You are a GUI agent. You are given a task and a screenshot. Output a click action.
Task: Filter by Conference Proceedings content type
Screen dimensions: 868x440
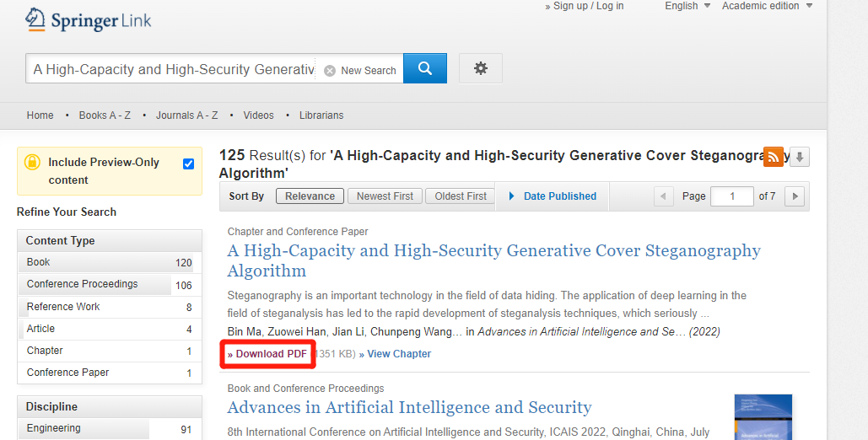82,284
